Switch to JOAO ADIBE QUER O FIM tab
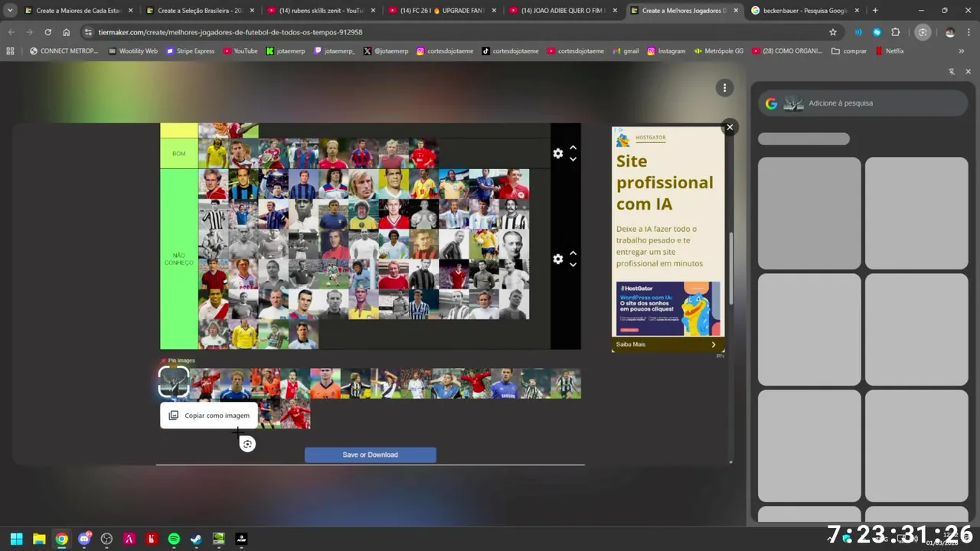The height and width of the screenshot is (551, 980). 563,11
